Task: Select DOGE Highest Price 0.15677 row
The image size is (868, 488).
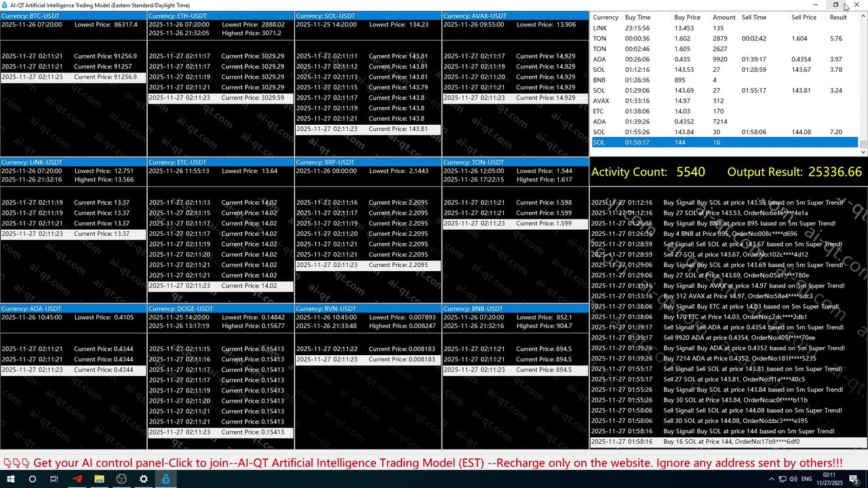Action: [220, 326]
